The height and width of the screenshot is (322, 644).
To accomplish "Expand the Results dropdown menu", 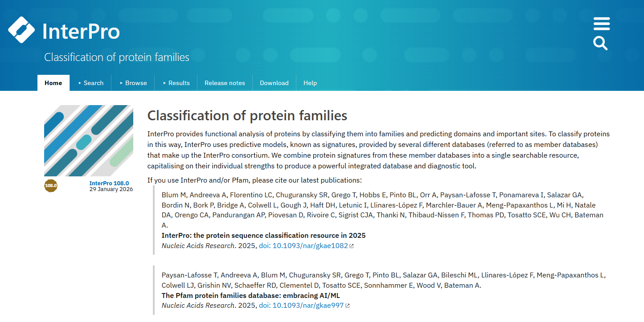I will [x=176, y=83].
